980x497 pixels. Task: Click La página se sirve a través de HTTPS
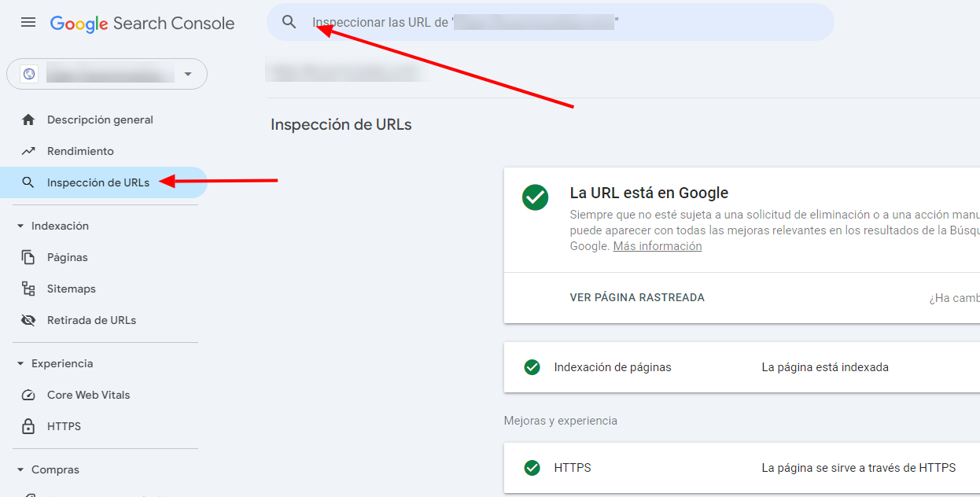(859, 468)
